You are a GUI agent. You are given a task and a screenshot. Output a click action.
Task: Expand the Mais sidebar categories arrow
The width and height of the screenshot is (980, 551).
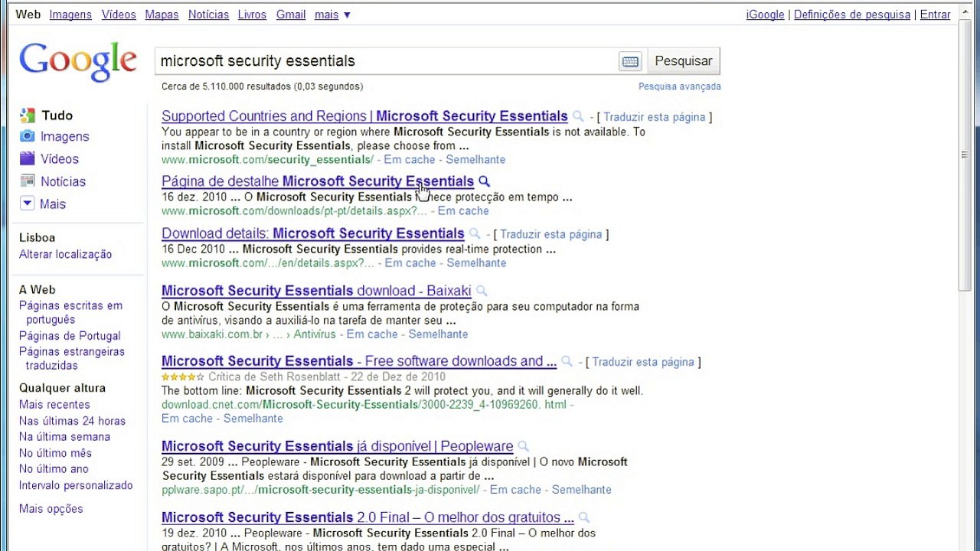(28, 204)
